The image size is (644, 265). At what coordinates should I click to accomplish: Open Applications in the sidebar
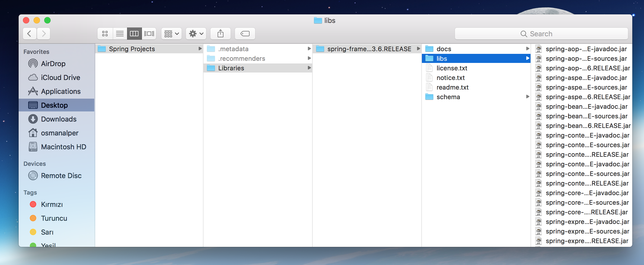point(56,91)
